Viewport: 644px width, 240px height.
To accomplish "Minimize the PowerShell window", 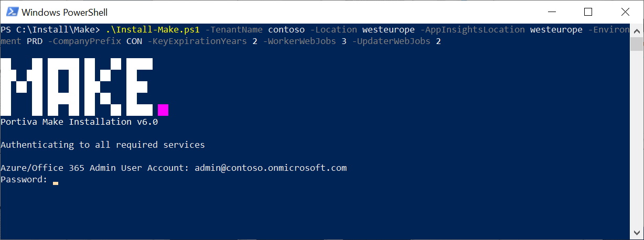I will [x=552, y=12].
